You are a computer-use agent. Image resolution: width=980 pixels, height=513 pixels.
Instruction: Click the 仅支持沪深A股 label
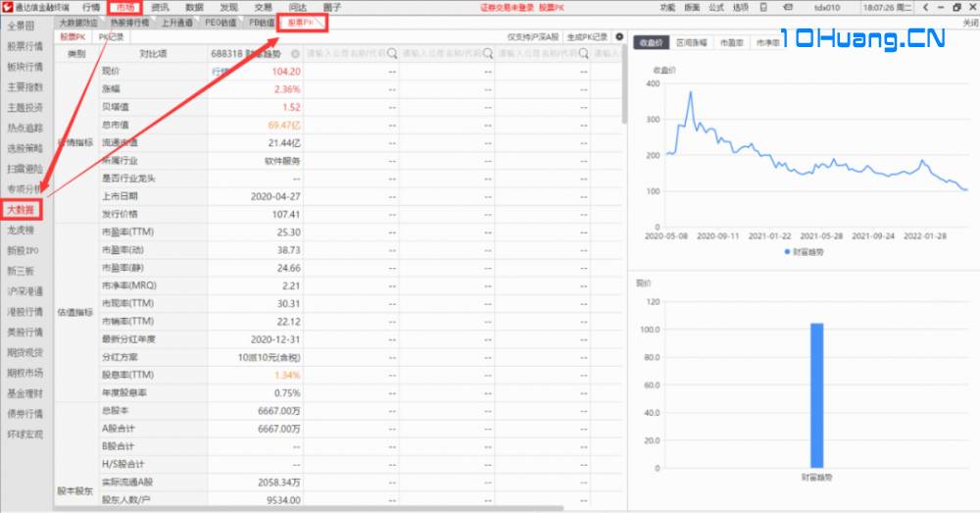click(532, 37)
